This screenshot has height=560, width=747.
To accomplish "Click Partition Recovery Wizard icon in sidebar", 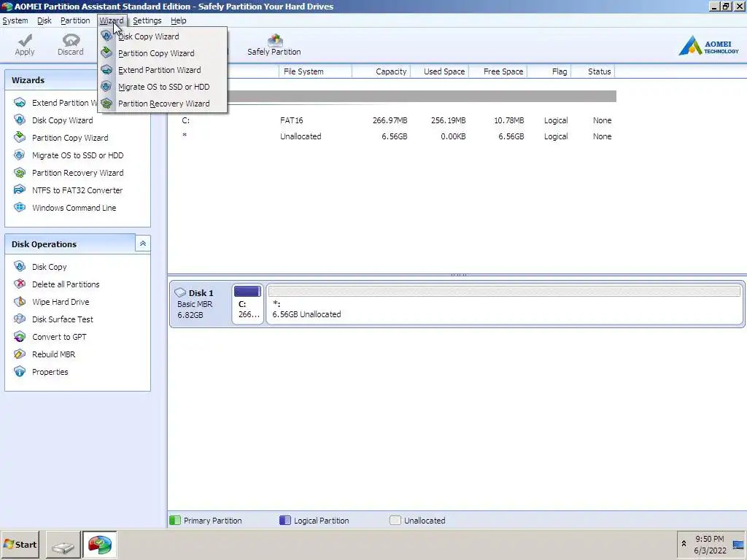I will 20,172.
